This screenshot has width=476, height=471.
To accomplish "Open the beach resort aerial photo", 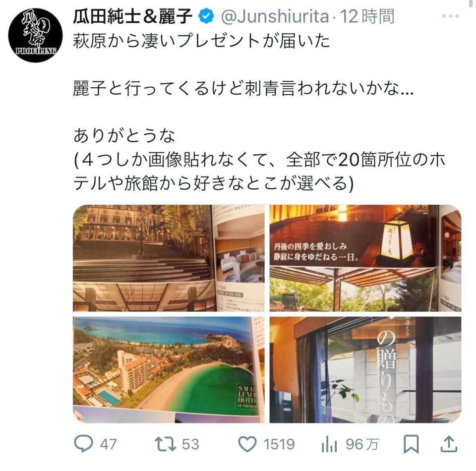I will click(x=169, y=370).
